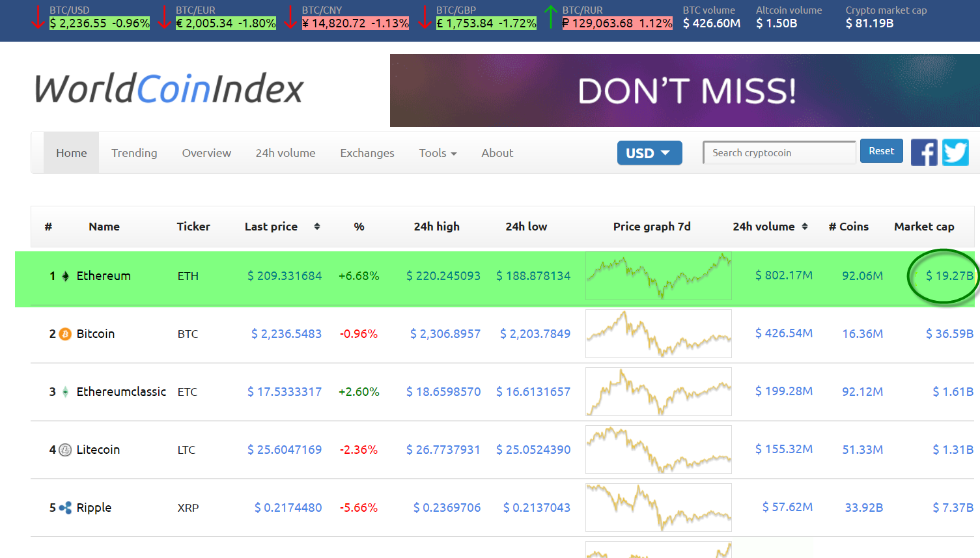The image size is (980, 558).
Task: Open the Twitter page icon
Action: (956, 152)
